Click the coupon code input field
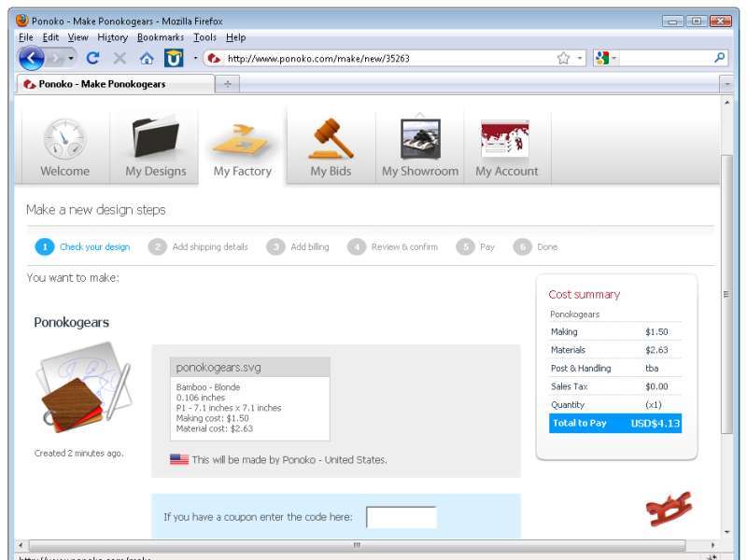747x560 pixels. point(402,517)
